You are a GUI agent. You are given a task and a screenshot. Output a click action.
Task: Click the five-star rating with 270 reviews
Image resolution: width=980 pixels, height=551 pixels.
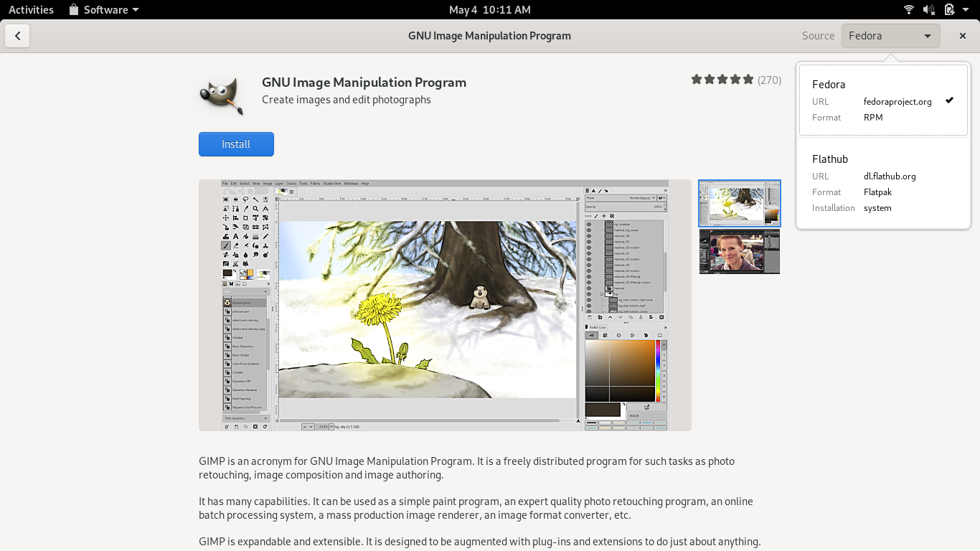[736, 80]
